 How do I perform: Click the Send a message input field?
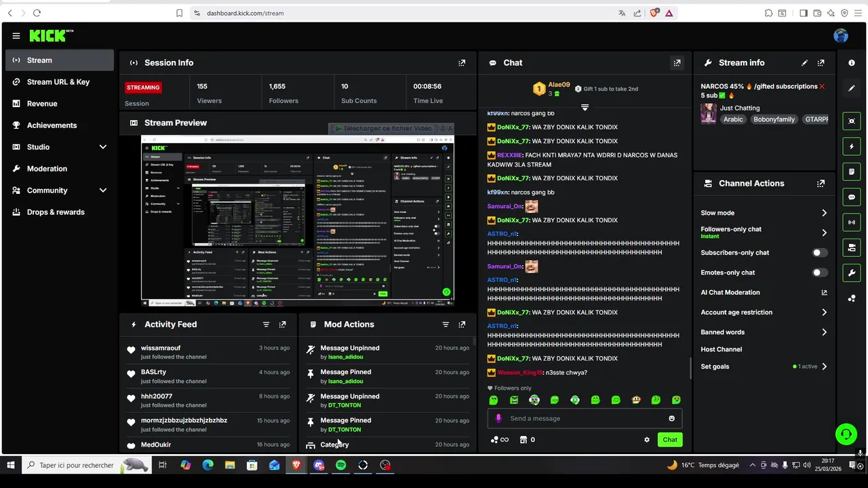[x=585, y=418]
